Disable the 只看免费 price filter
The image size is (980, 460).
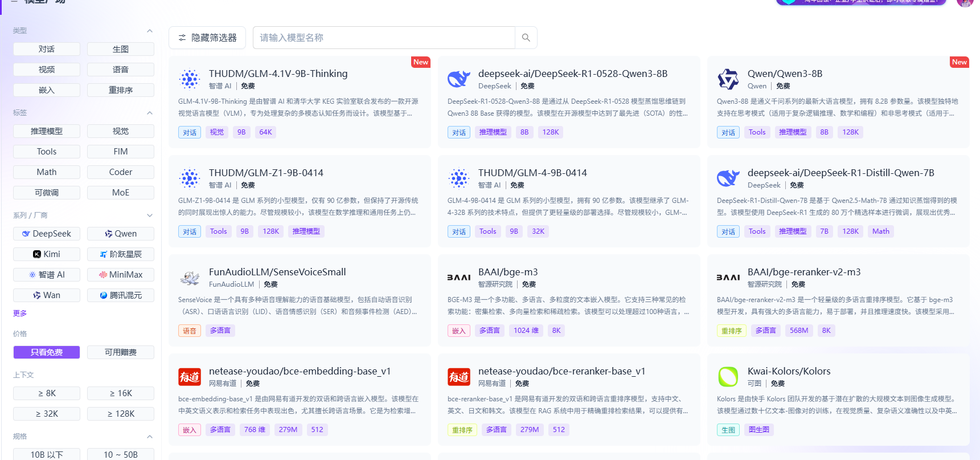[47, 352]
